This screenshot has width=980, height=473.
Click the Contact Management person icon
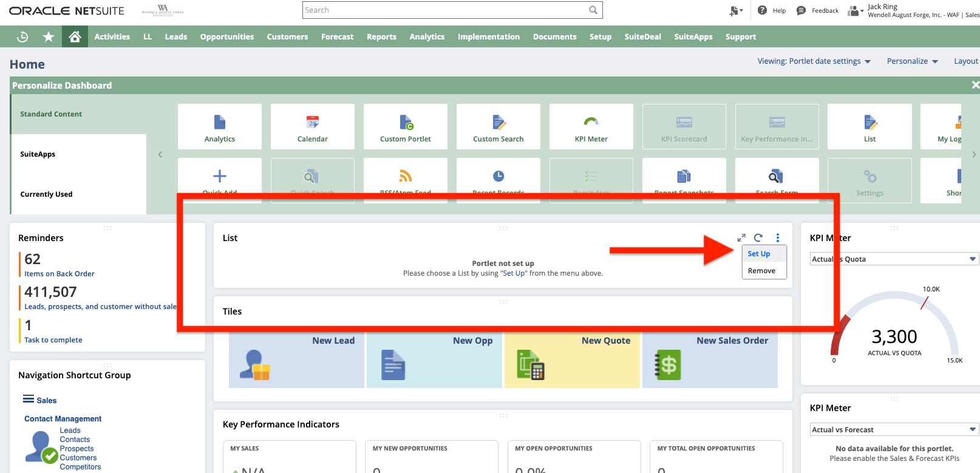pyautogui.click(x=41, y=447)
